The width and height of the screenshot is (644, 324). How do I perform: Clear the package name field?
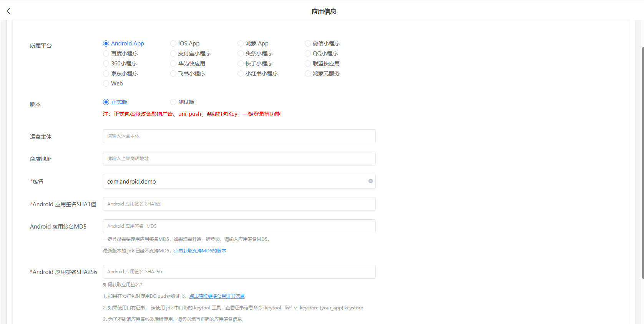pos(370,181)
